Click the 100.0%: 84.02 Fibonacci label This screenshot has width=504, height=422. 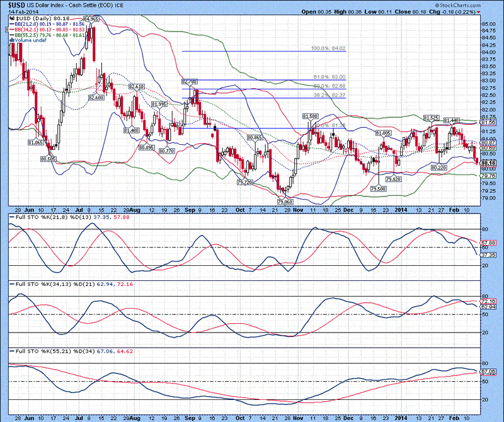coord(329,48)
